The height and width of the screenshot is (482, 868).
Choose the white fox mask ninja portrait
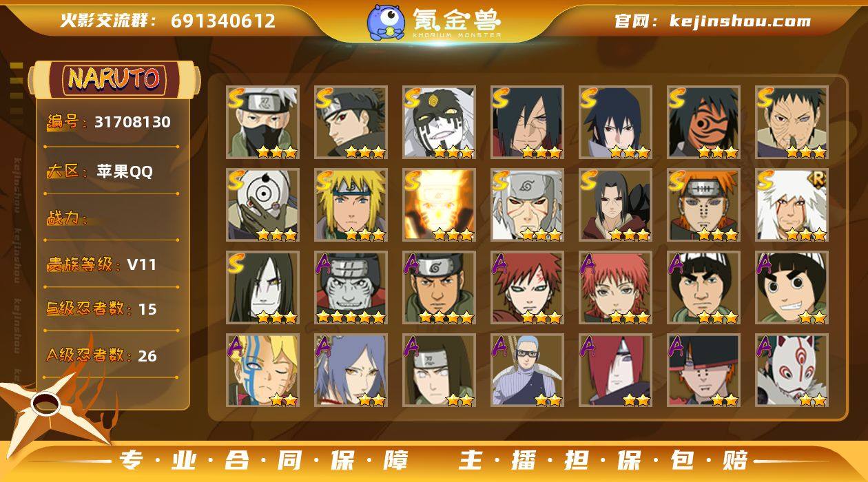(x=792, y=370)
